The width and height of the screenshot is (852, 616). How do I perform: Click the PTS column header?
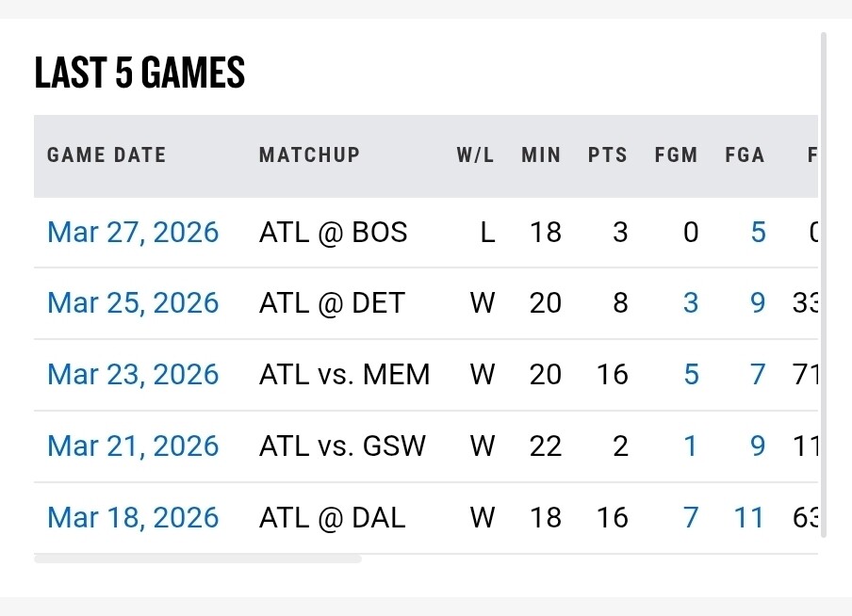[x=607, y=155]
